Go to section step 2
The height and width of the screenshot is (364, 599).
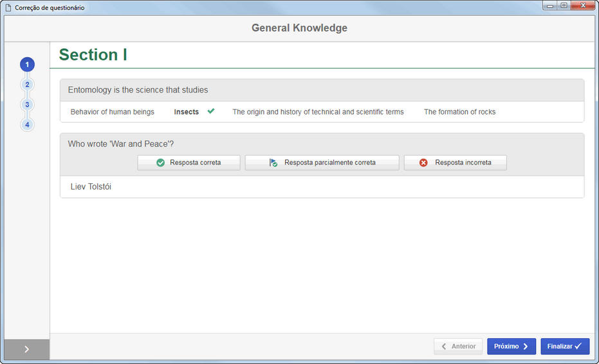click(x=27, y=84)
